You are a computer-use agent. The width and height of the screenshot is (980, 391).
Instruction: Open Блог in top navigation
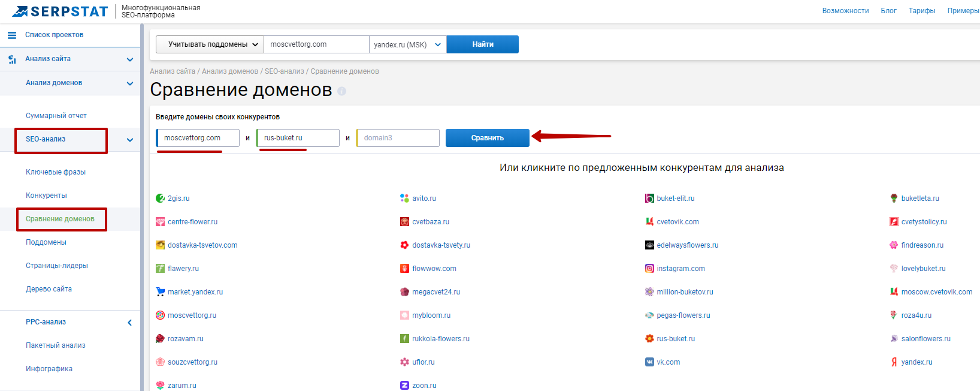tap(889, 11)
